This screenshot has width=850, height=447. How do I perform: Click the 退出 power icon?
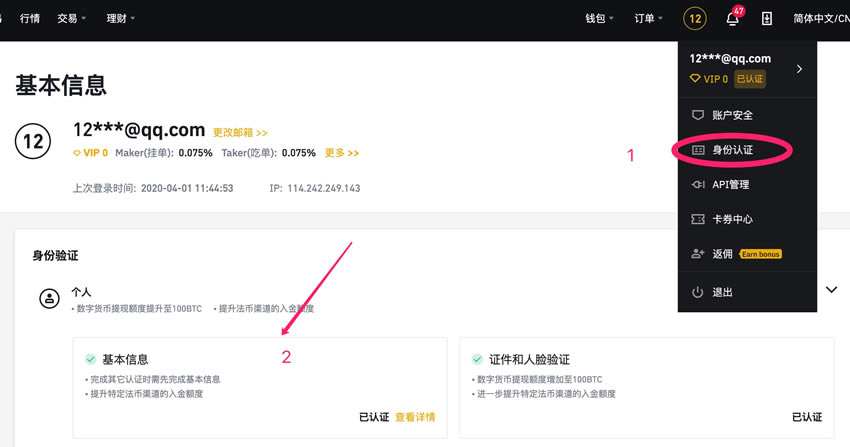point(698,292)
